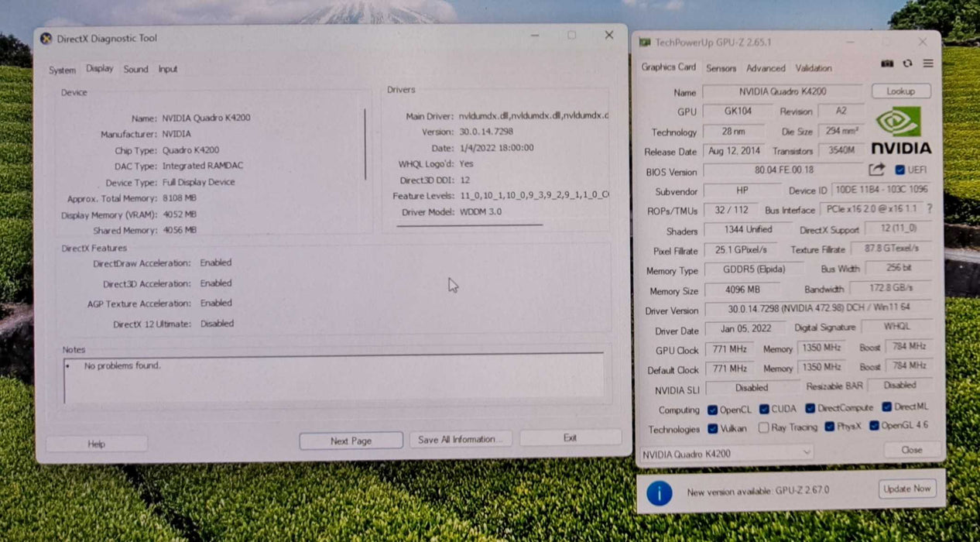Toggle the UEFI checkbox
The height and width of the screenshot is (542, 980).
coord(899,170)
